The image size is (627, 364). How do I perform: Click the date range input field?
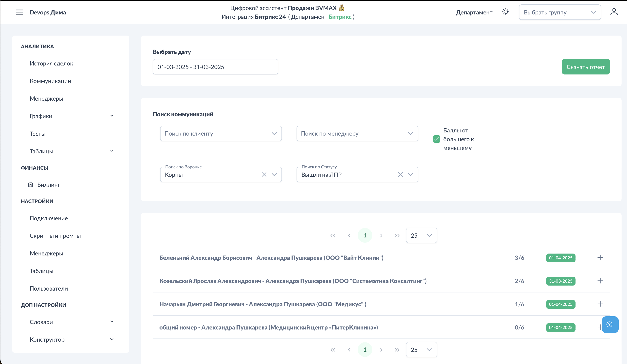[215, 67]
